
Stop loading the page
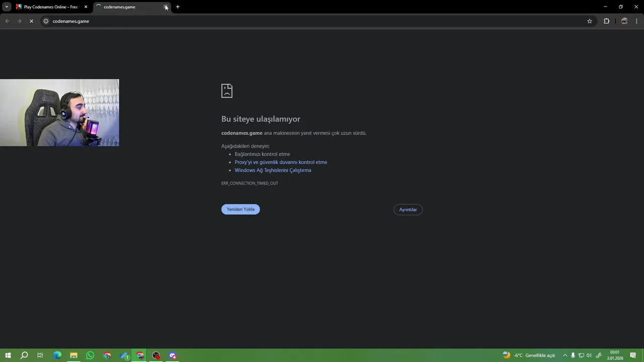point(31,21)
